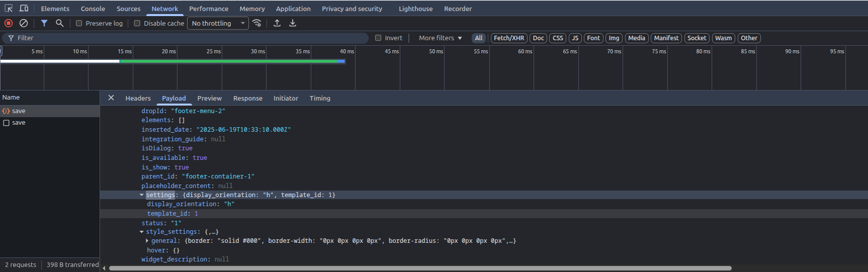
Task: Click the 2 requests status text
Action: click(21, 265)
